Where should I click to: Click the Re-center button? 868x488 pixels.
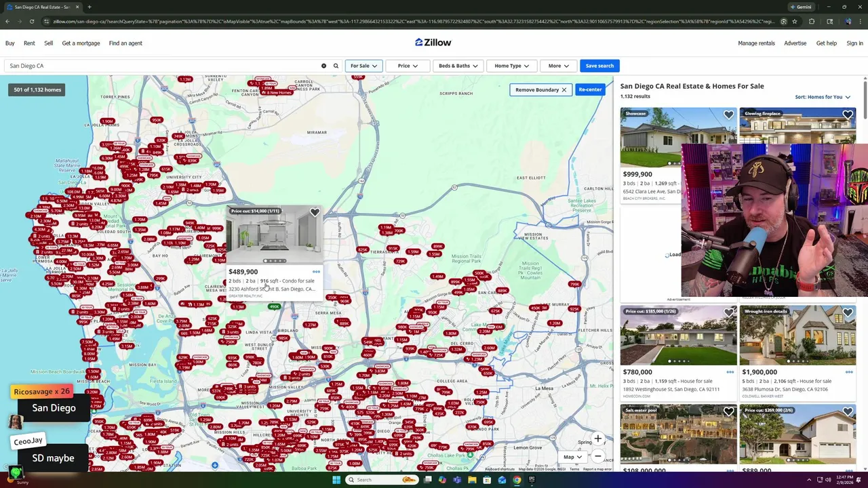[x=590, y=89]
